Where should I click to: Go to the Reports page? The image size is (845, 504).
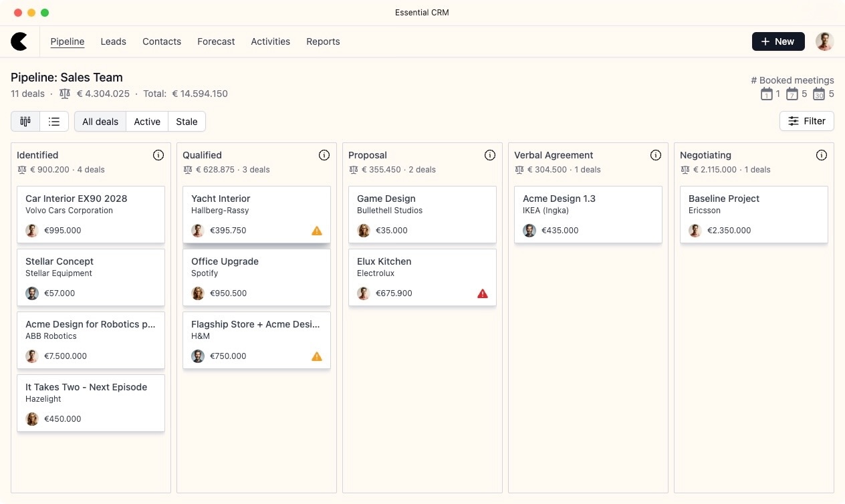click(323, 41)
